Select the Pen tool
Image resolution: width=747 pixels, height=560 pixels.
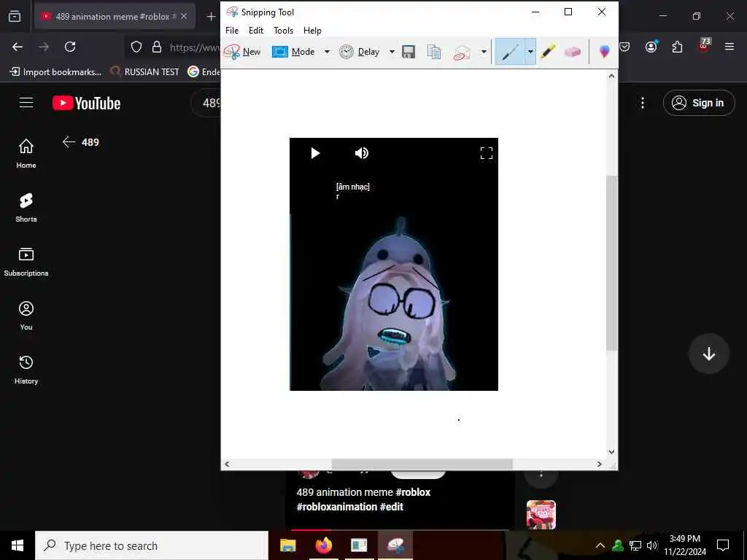(510, 52)
